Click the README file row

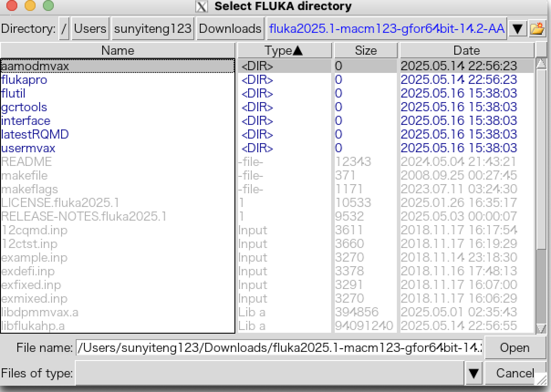tap(26, 162)
